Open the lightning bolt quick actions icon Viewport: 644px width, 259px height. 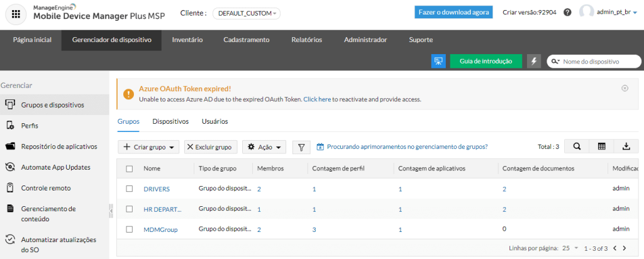pos(535,61)
